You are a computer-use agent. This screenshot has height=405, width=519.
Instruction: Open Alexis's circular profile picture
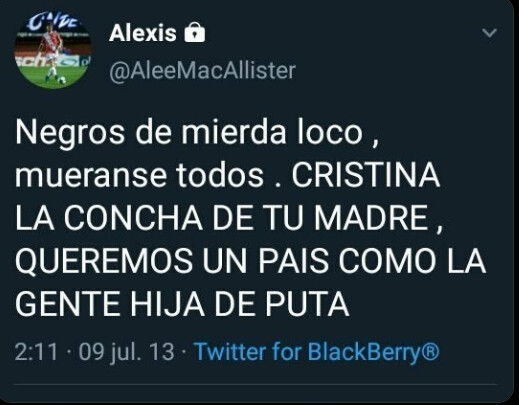(53, 51)
